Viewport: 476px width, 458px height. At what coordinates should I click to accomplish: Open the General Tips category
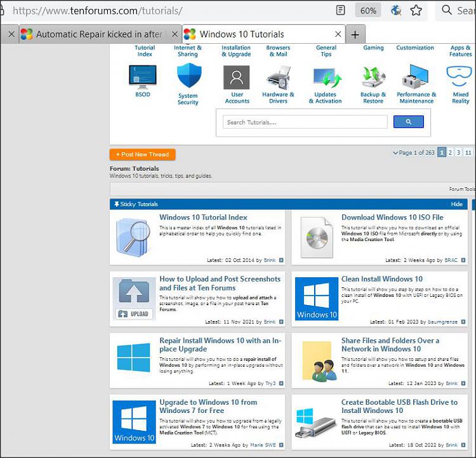pyautogui.click(x=326, y=51)
